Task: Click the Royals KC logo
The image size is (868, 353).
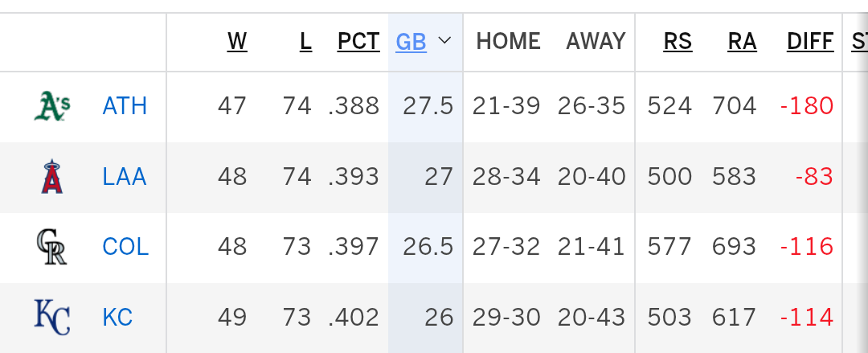Action: tap(52, 317)
